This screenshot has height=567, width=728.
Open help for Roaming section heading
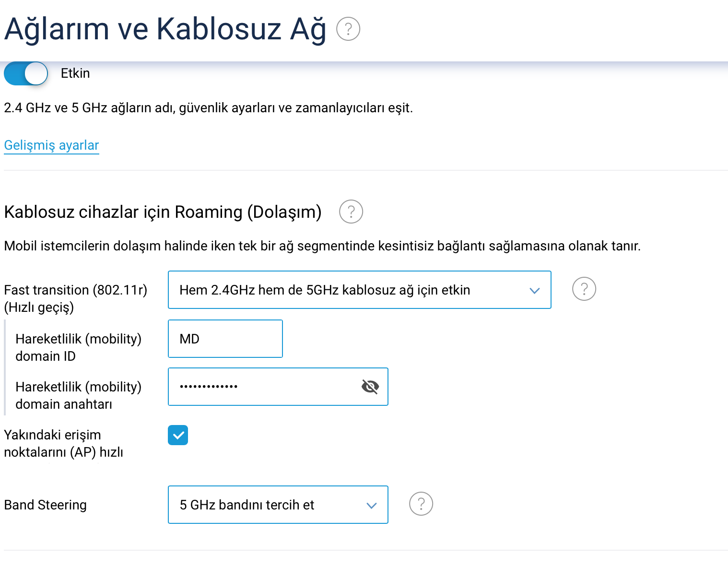(351, 212)
